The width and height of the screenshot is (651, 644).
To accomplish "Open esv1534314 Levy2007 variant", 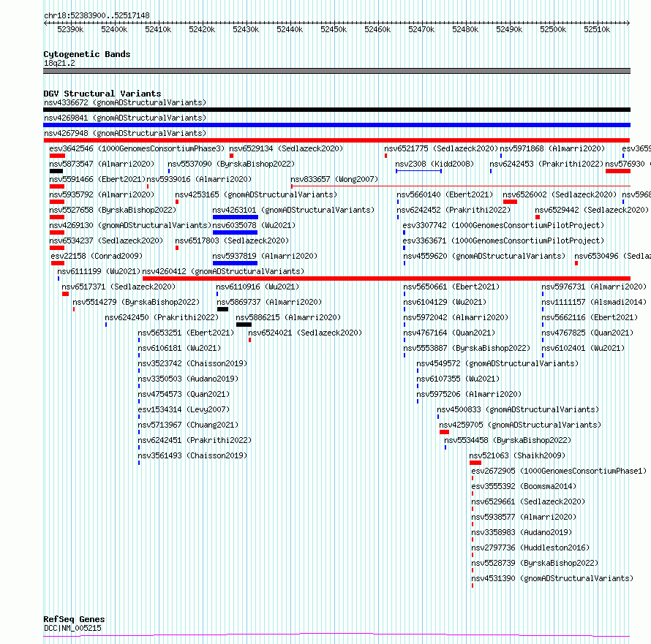I will point(184,409).
